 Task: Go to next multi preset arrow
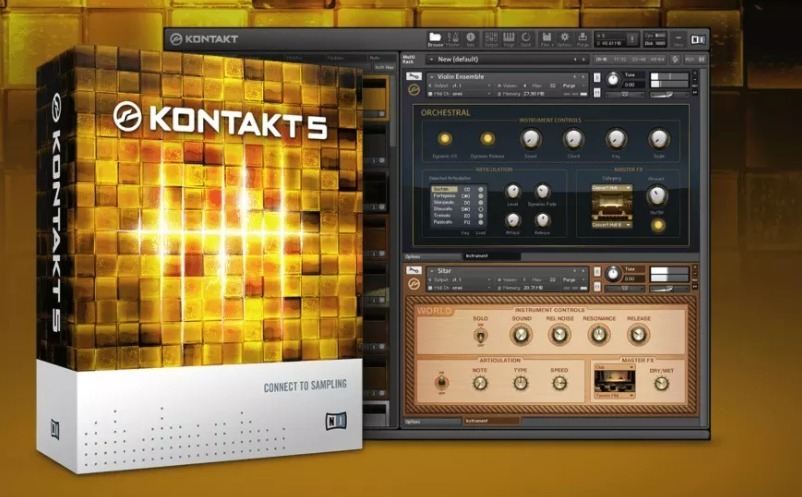click(584, 59)
